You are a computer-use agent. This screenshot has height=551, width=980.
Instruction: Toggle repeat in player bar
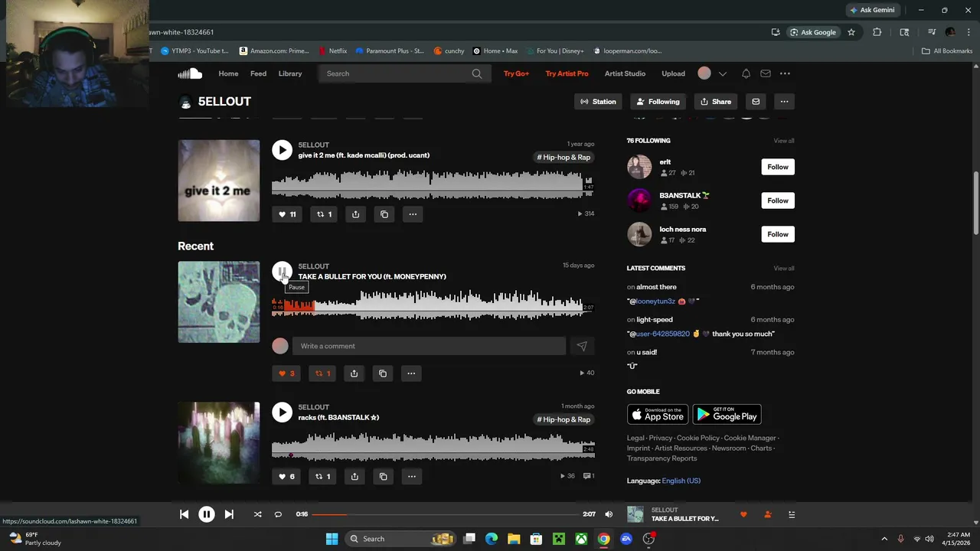pos(278,514)
